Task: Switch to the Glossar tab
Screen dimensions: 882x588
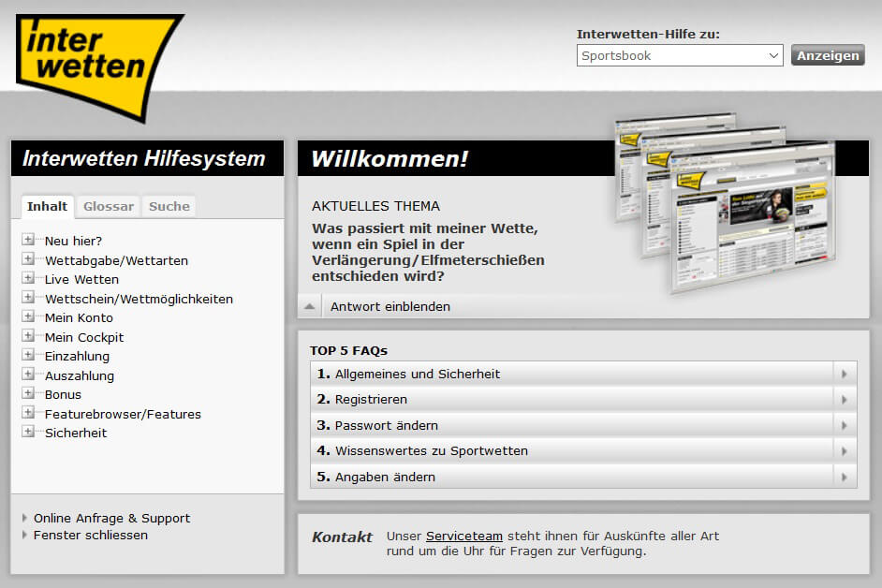Action: pyautogui.click(x=109, y=207)
